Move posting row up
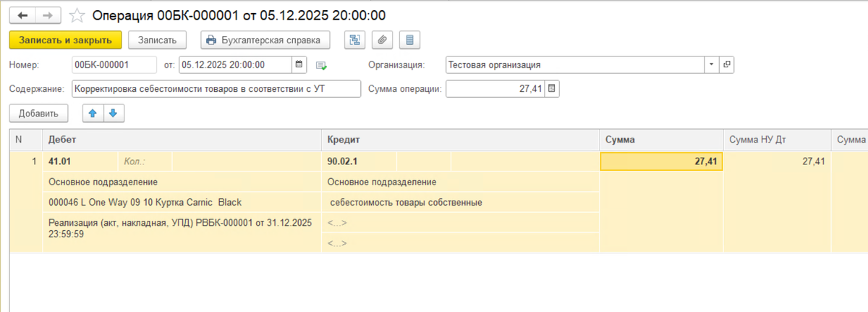This screenshot has width=868, height=312. pos(93,113)
